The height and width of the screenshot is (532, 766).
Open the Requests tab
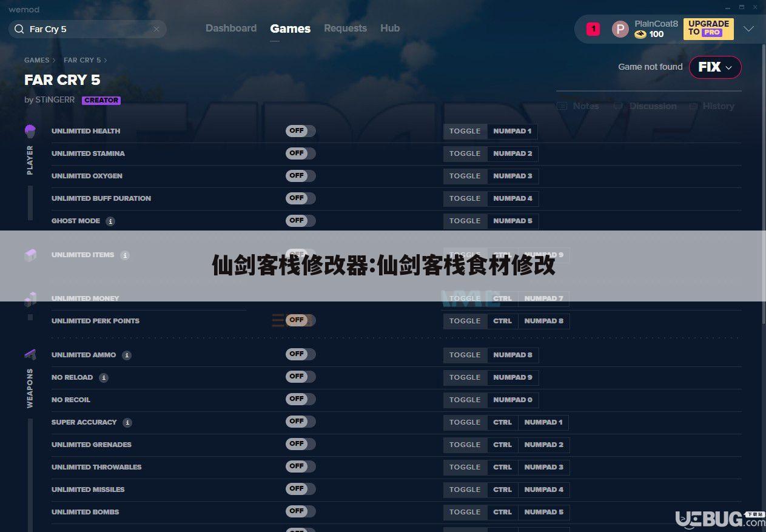tap(345, 29)
